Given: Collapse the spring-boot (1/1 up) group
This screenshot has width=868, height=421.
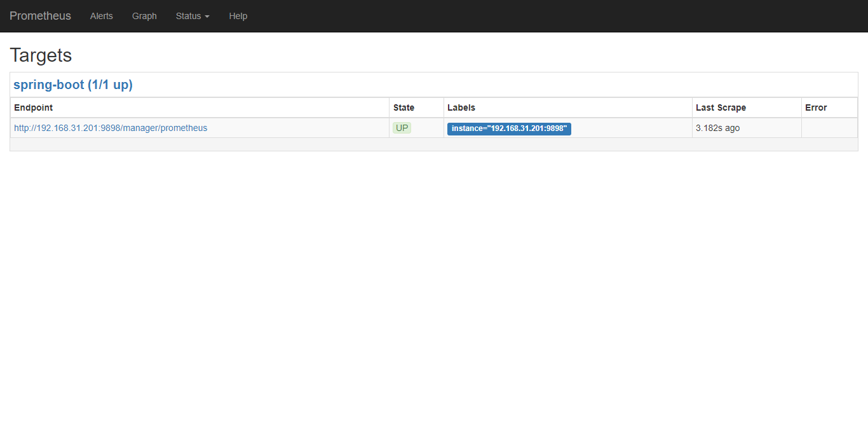Looking at the screenshot, I should point(73,85).
